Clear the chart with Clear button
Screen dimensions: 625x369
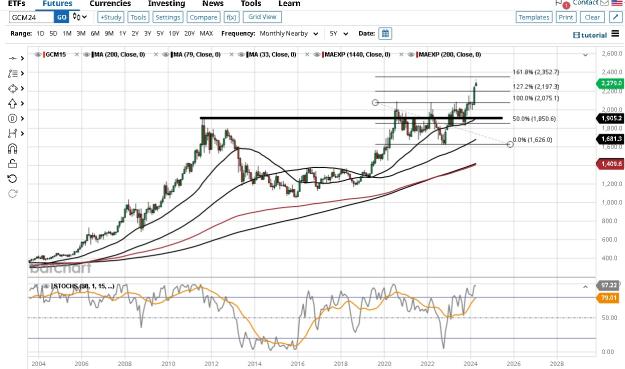(592, 17)
